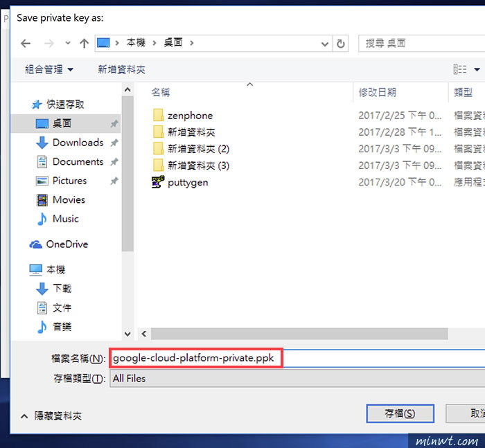Toggle pin icon next to Pictures
Viewport: 485px width, 448px height.
114,181
